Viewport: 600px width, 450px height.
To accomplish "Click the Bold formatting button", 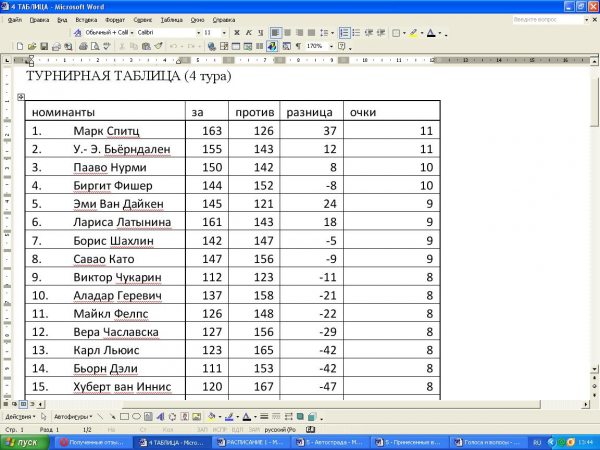I will [x=236, y=33].
